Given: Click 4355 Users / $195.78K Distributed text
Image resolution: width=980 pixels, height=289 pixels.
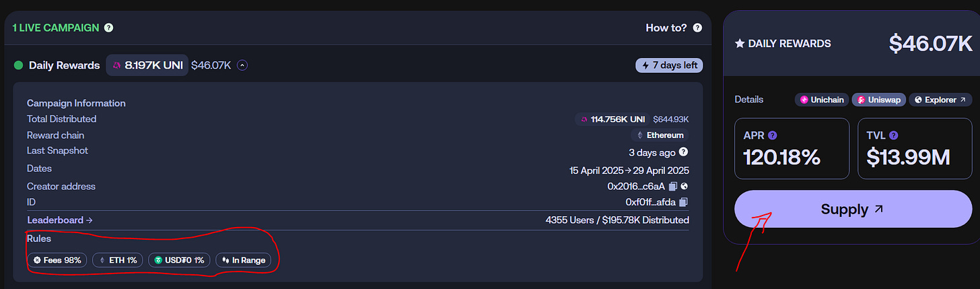Looking at the screenshot, I should click(x=617, y=220).
